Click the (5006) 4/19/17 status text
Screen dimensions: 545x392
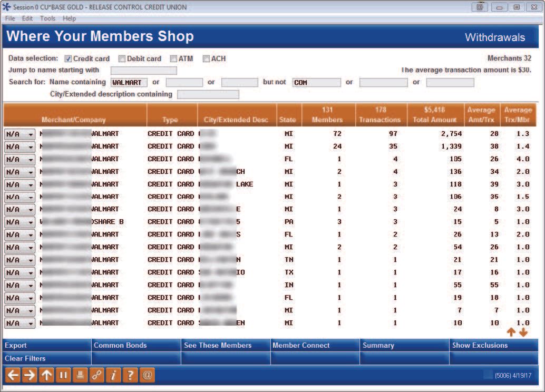click(513, 376)
